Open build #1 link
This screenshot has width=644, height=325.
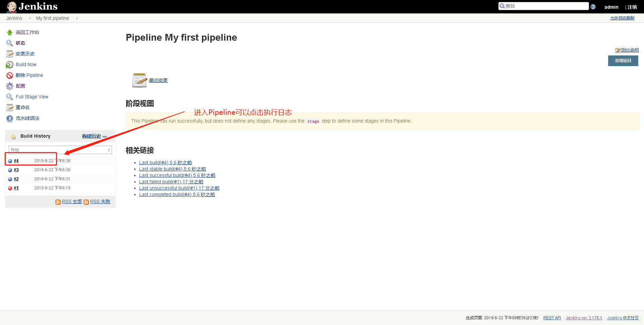point(16,188)
